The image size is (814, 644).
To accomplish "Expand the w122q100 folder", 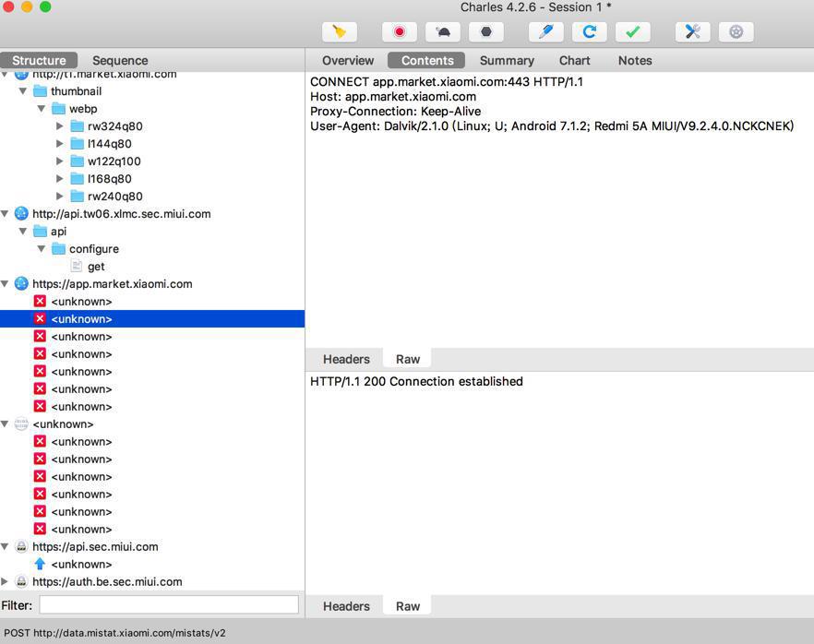I will [x=60, y=161].
